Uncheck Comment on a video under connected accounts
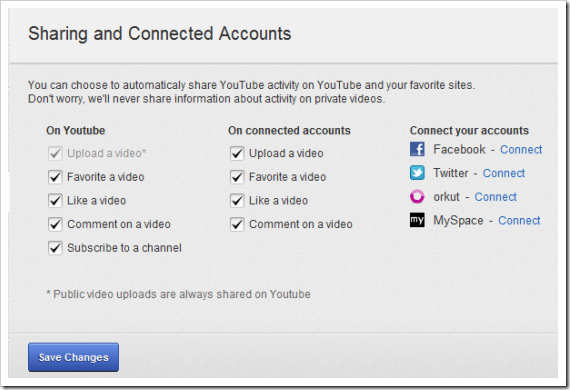 (x=237, y=224)
